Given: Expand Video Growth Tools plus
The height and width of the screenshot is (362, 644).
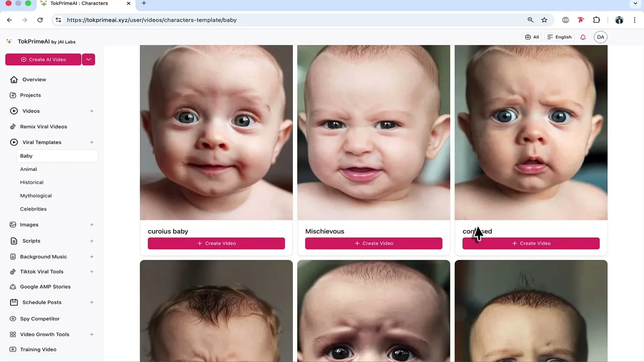Looking at the screenshot, I should click(92, 334).
